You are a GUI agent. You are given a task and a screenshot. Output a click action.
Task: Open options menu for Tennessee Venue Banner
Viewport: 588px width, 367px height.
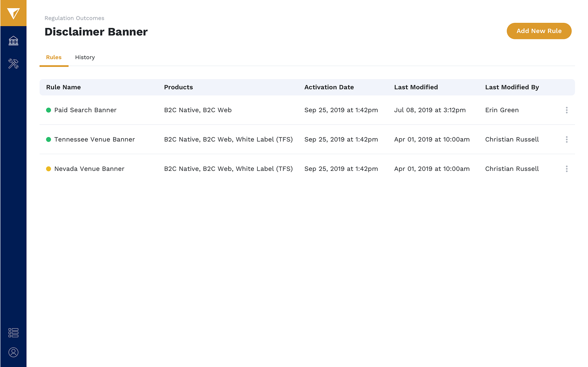point(567,139)
